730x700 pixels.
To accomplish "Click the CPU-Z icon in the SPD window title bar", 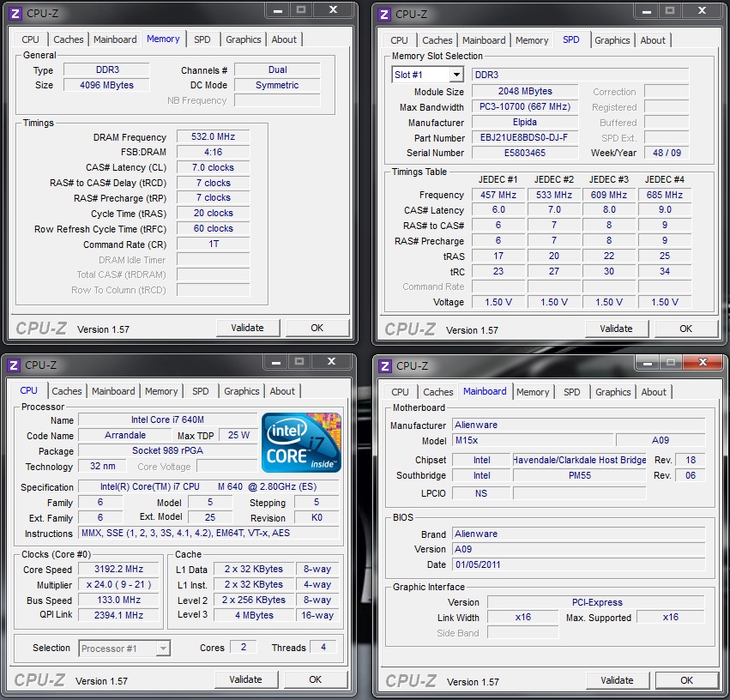I will pos(384,15).
